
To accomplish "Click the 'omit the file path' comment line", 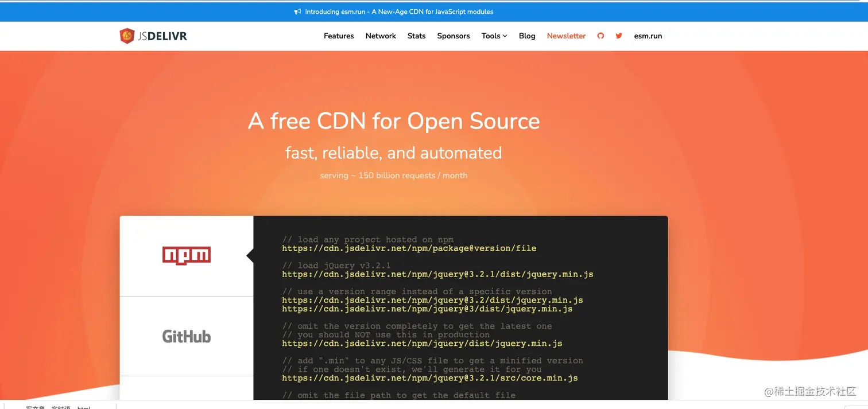I will point(398,395).
